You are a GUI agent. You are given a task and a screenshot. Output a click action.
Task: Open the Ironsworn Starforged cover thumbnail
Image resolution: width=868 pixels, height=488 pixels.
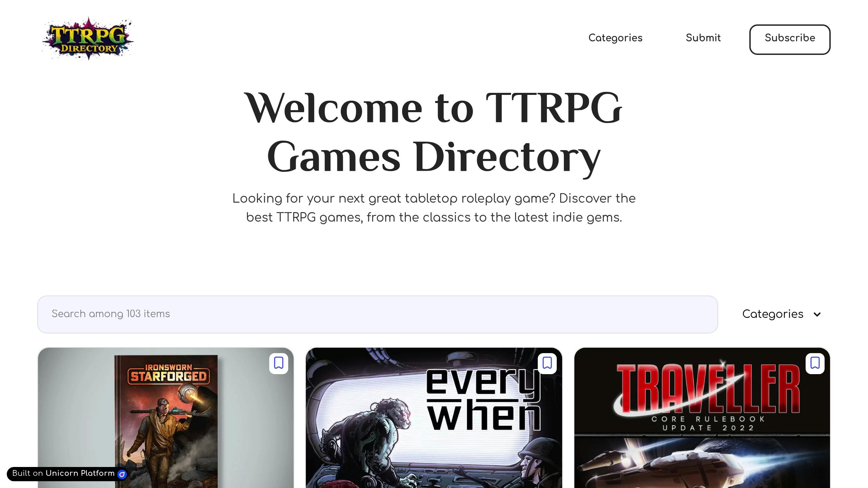click(x=165, y=418)
